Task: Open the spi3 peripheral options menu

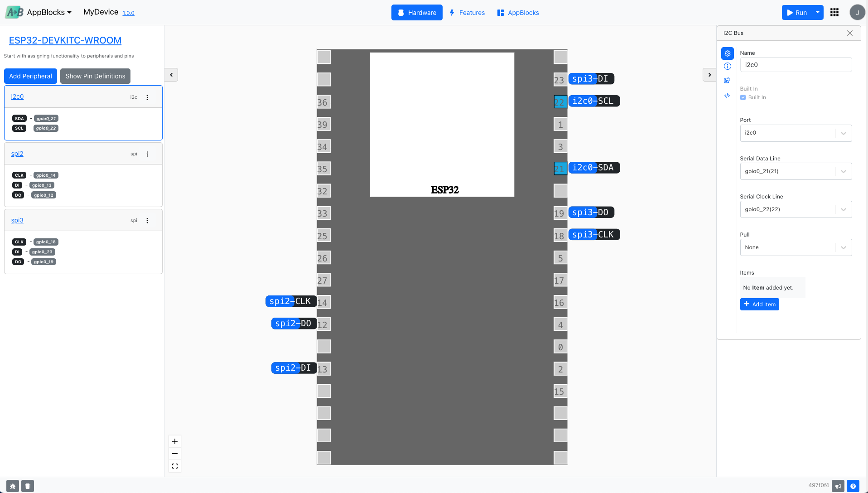Action: pos(147,221)
